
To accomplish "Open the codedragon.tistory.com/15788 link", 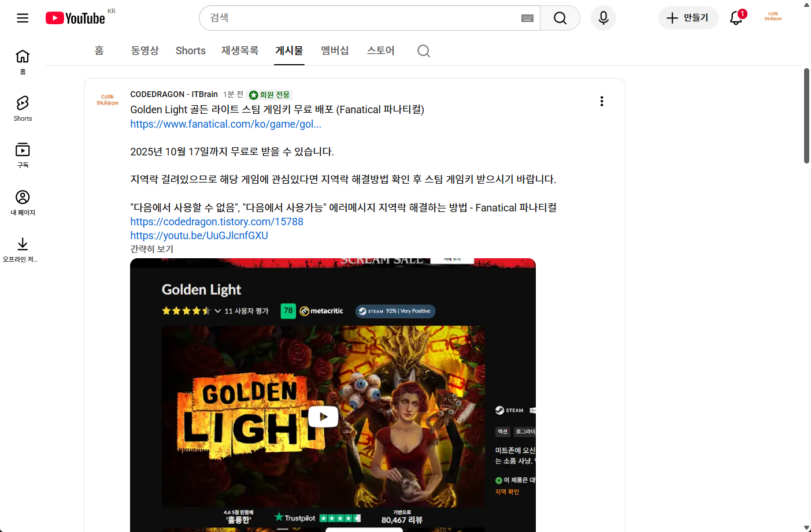I will coord(217,221).
